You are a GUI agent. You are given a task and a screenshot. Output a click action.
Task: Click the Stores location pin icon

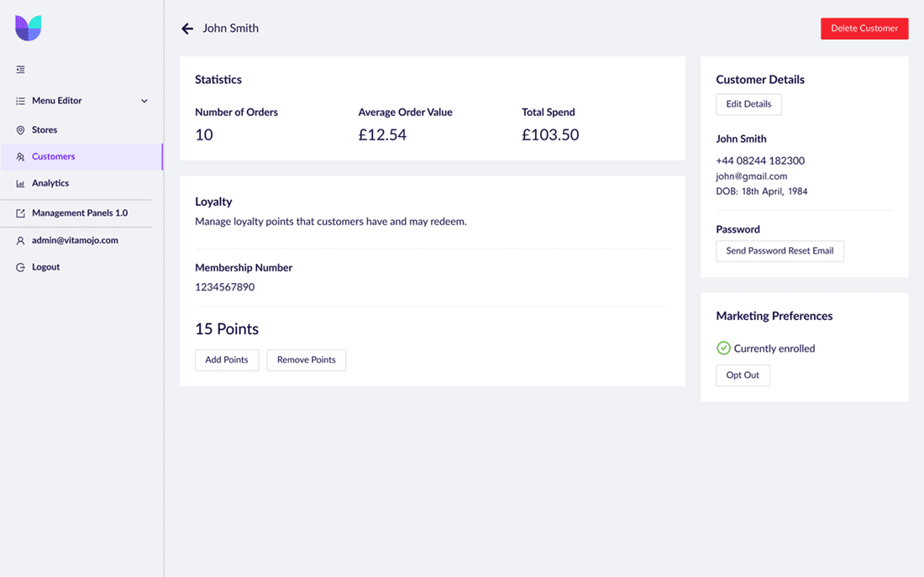click(x=20, y=130)
